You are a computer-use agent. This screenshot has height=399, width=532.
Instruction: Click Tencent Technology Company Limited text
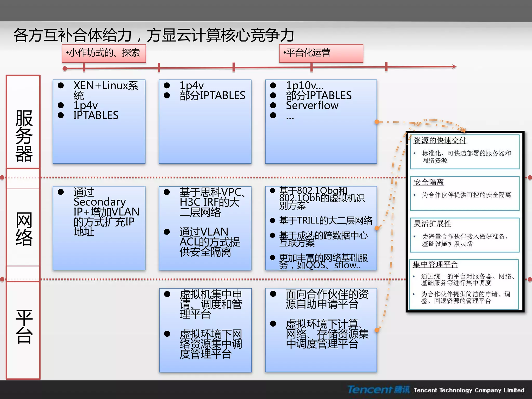click(469, 390)
